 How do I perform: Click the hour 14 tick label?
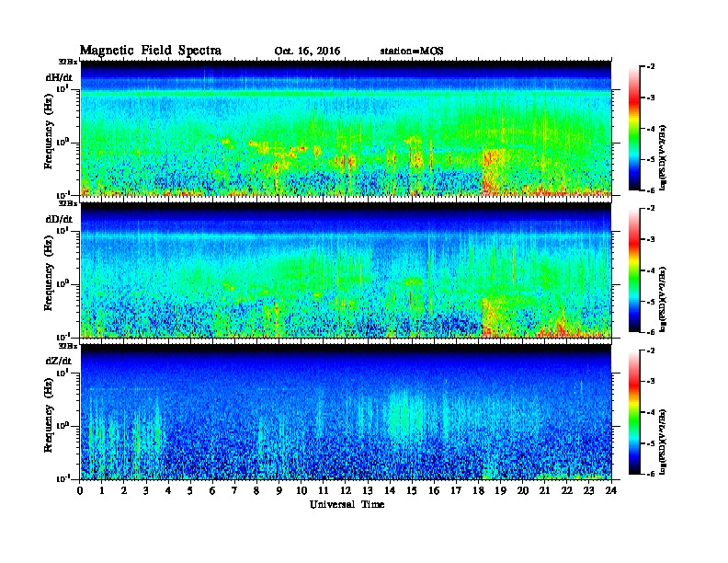pyautogui.click(x=390, y=490)
